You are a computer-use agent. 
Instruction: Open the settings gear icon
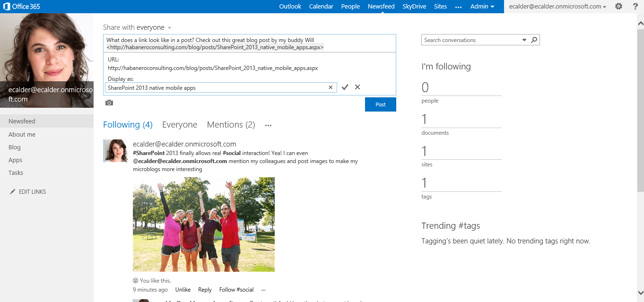(618, 6)
